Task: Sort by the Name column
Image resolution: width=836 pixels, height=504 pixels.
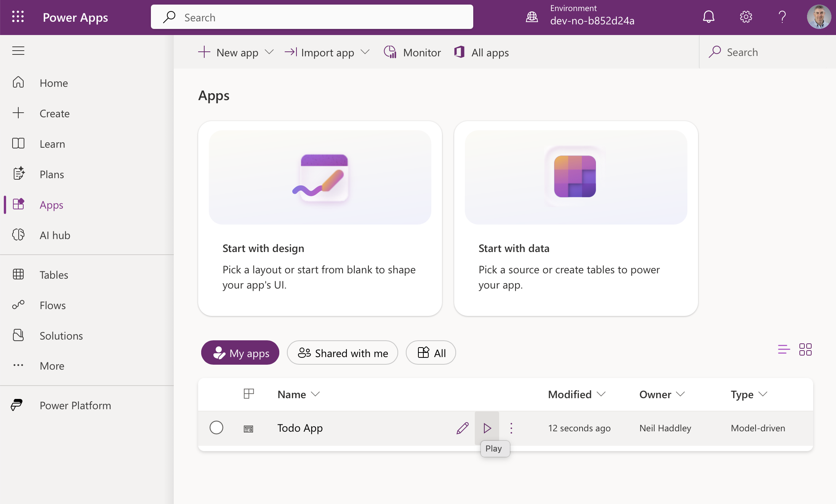Action: click(x=298, y=394)
